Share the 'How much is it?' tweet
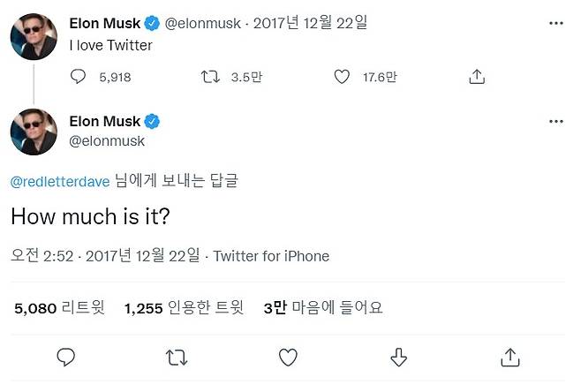This screenshot has width=581, height=392. (509, 357)
